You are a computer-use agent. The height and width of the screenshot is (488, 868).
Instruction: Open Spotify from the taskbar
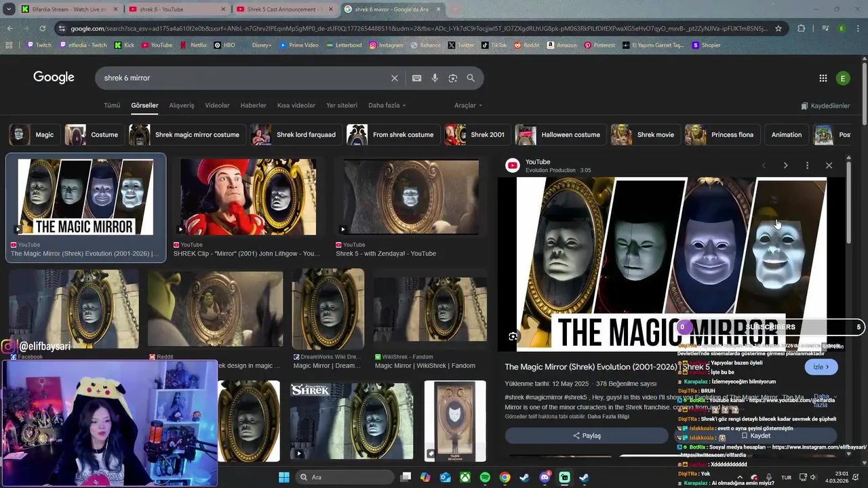(x=485, y=477)
